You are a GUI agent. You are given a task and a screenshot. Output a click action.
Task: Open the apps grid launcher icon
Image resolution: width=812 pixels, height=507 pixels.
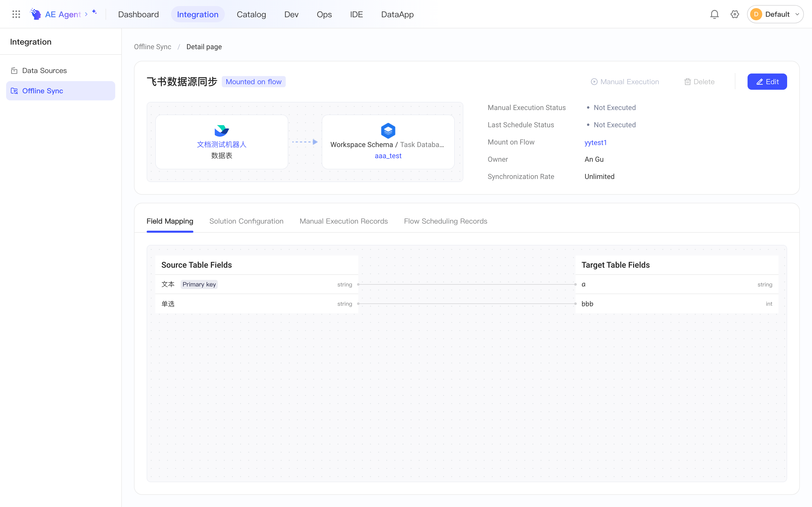click(16, 14)
